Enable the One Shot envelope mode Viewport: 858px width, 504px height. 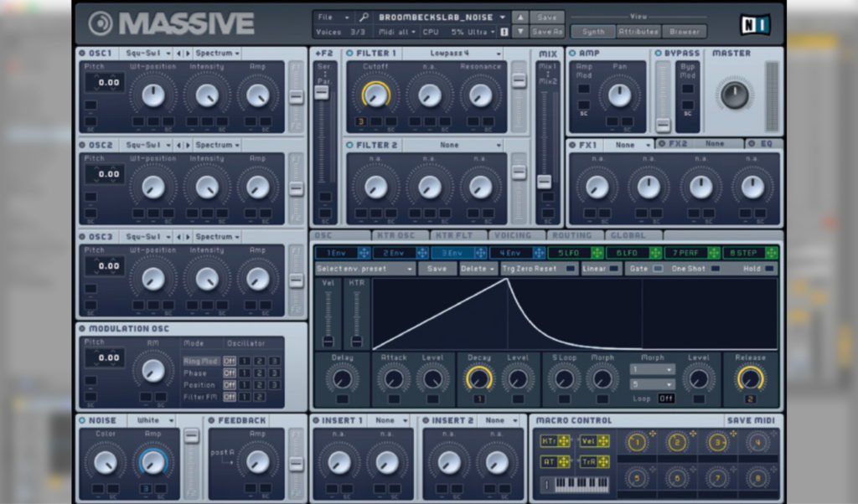tap(716, 268)
